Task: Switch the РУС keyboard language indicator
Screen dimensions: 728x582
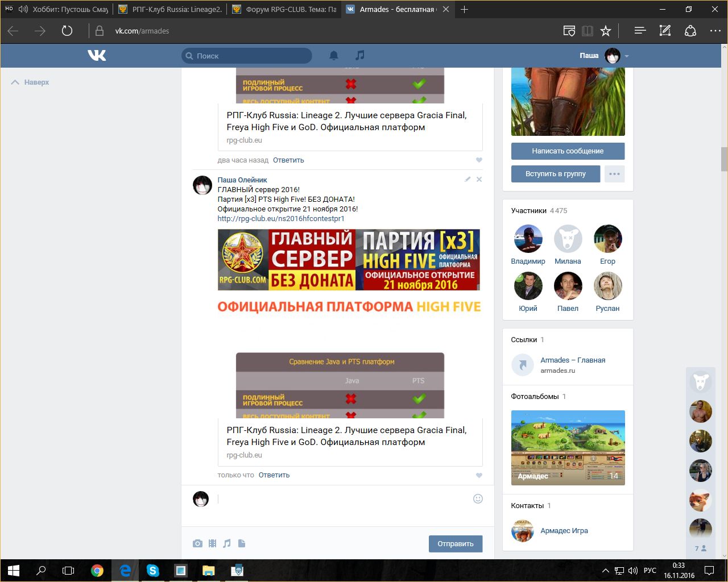Action: tap(650, 571)
